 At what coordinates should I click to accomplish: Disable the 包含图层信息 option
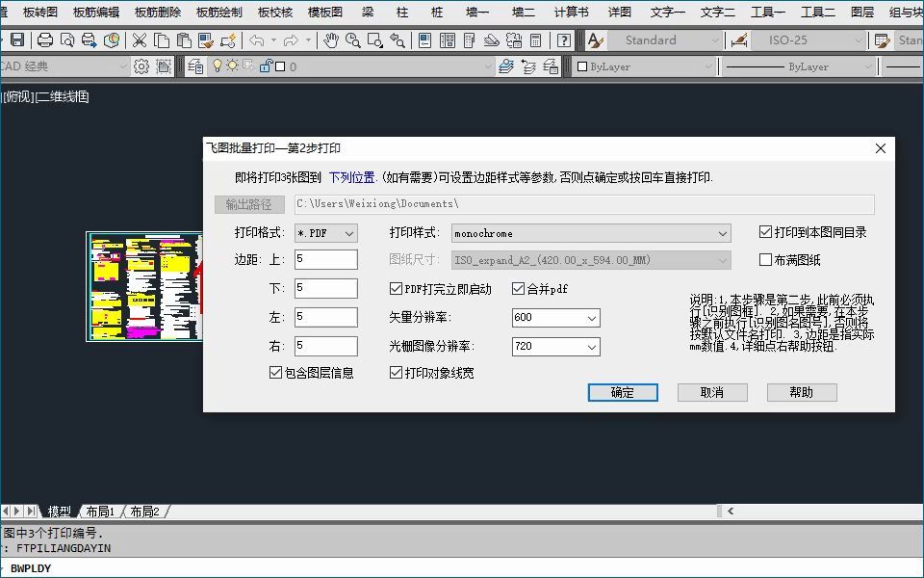pyautogui.click(x=276, y=373)
